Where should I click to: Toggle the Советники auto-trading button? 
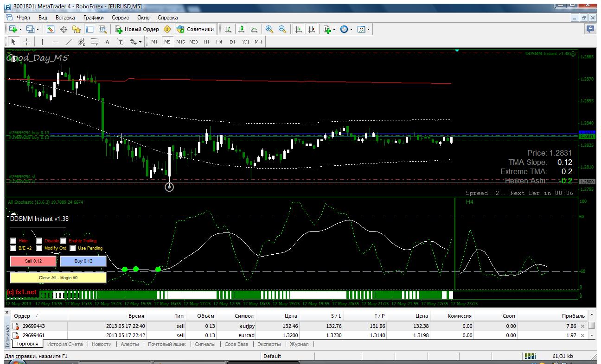pos(195,29)
